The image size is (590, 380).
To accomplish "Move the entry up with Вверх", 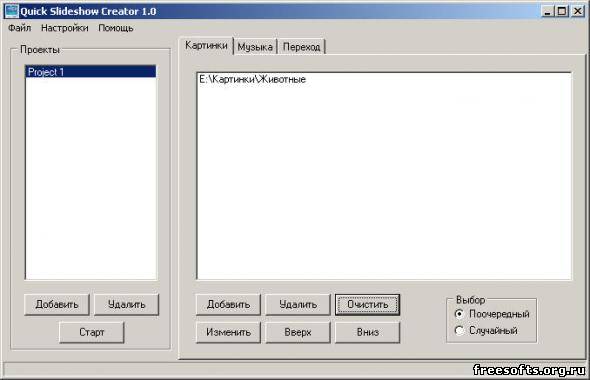I will point(298,332).
